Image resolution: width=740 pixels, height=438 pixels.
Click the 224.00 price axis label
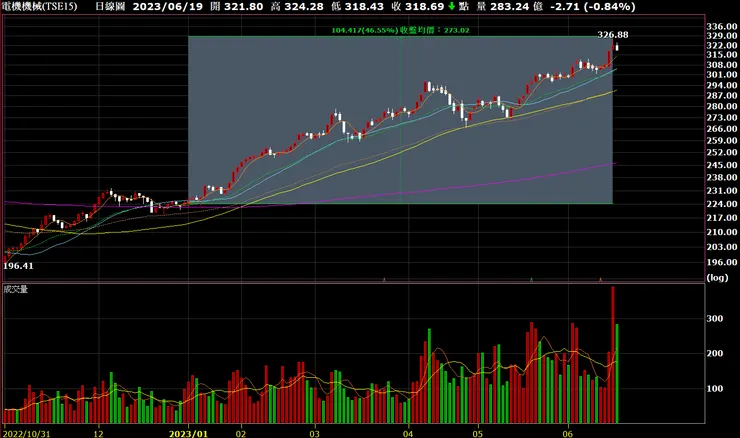point(722,203)
